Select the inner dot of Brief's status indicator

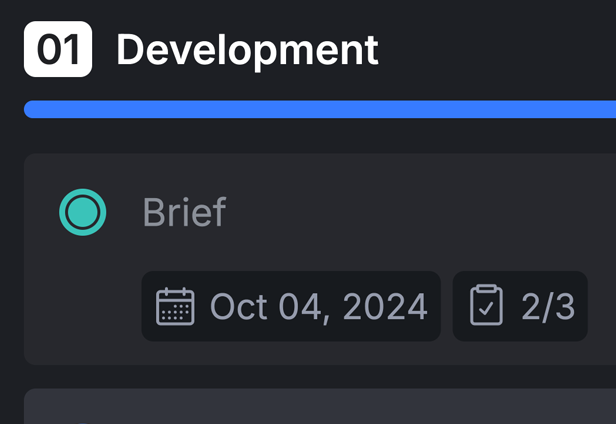coord(82,212)
